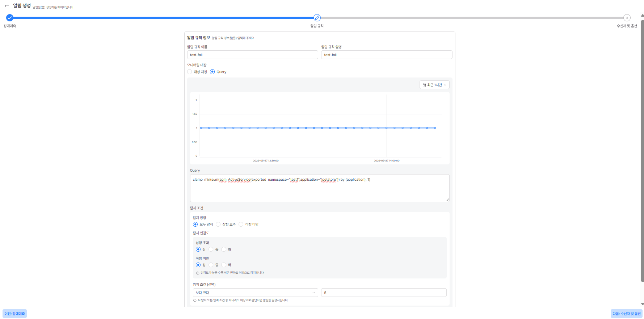Set 하향 미만 sensitivity to 하
Viewport: 644px width, 319px height.
tap(224, 265)
